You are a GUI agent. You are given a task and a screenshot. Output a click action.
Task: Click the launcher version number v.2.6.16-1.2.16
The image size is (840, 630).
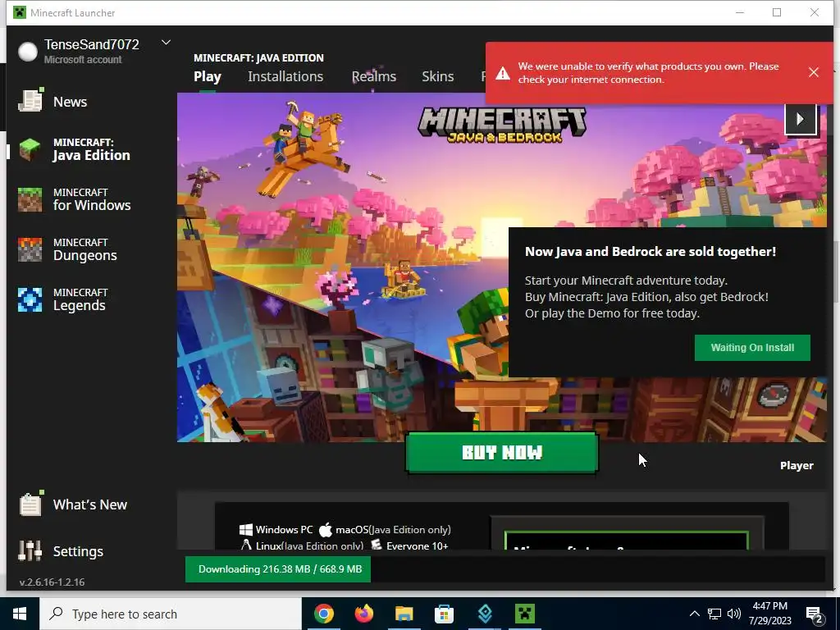(52, 582)
